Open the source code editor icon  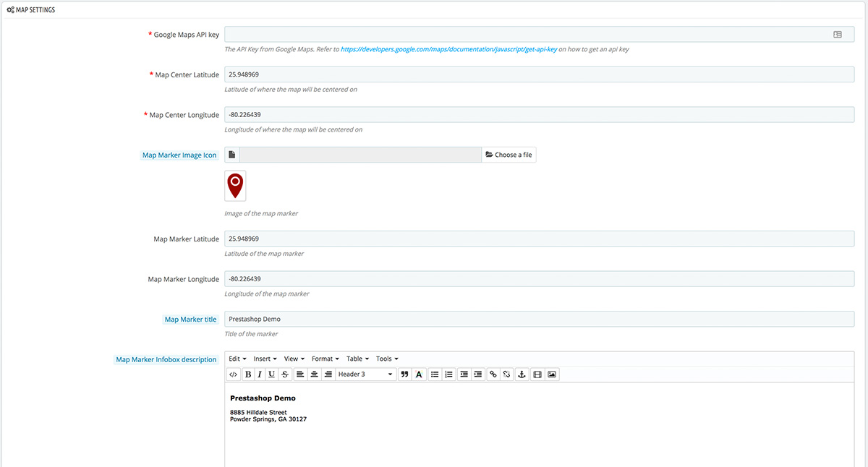pyautogui.click(x=233, y=374)
